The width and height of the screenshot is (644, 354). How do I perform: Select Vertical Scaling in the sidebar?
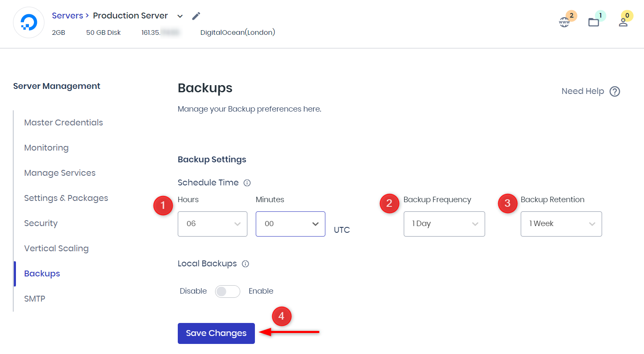[x=56, y=248]
